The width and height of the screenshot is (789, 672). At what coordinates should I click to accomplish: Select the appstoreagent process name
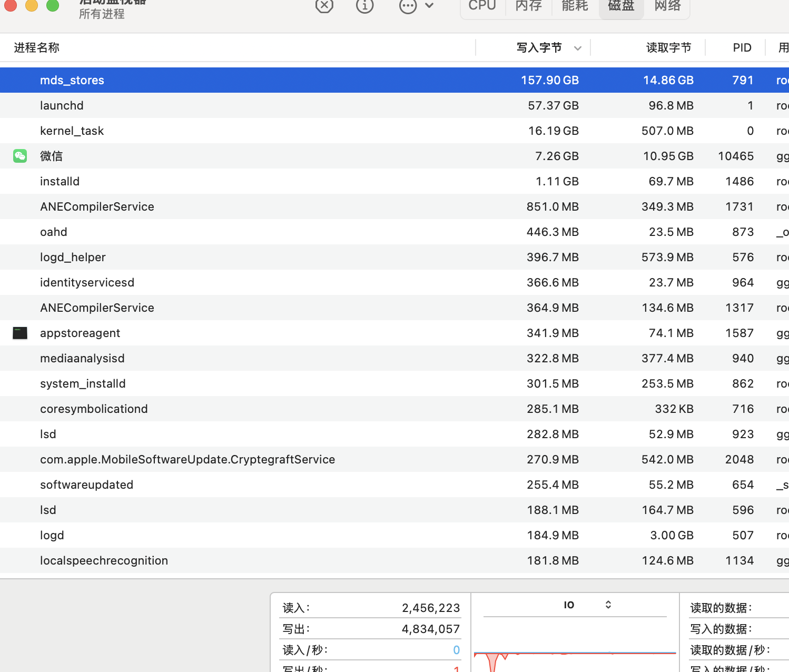80,333
